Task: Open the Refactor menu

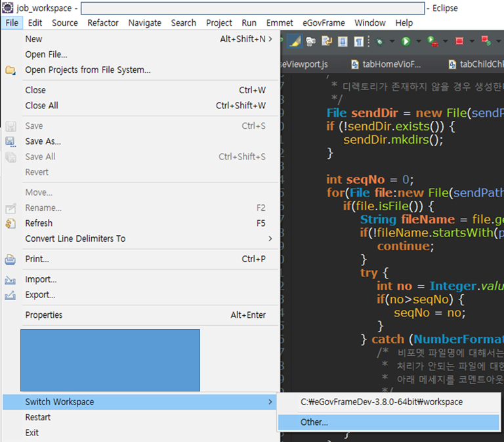Action: 103,23
